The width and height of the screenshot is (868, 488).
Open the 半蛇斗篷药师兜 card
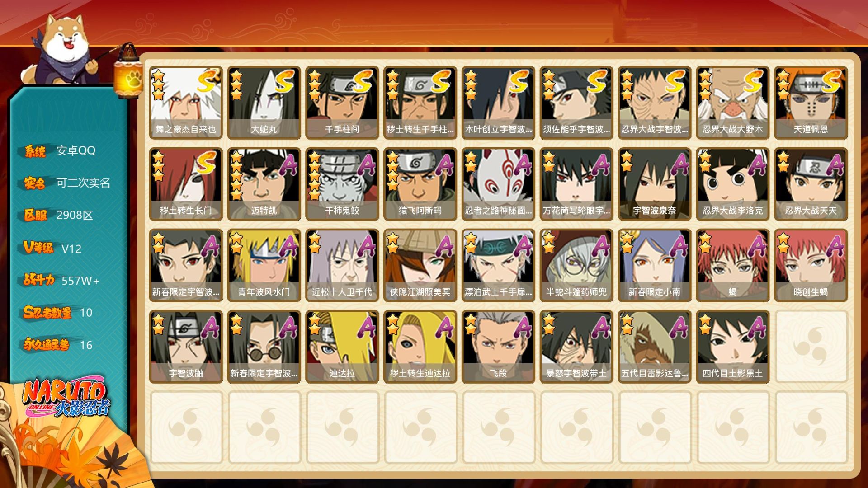point(576,265)
